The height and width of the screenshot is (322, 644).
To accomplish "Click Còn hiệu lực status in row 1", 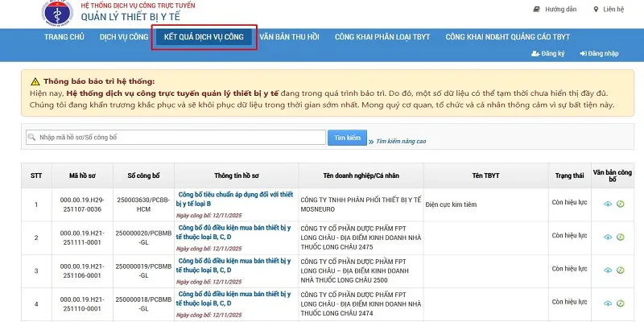I will click(x=570, y=202).
